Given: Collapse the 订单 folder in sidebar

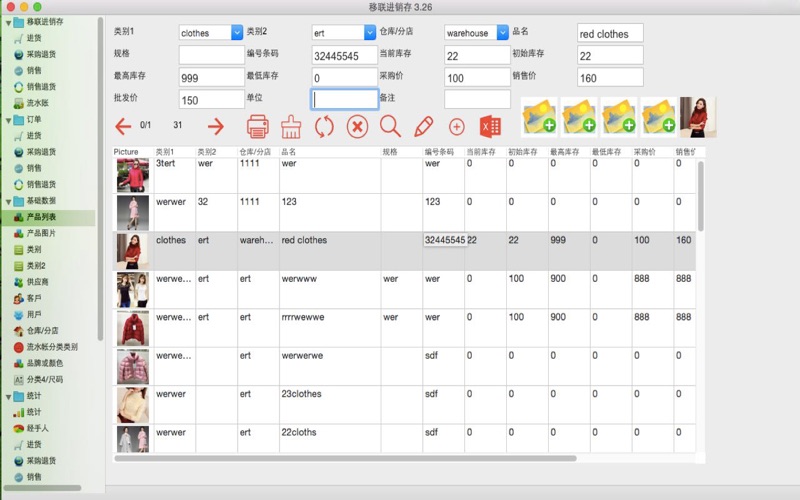Looking at the screenshot, I should pyautogui.click(x=8, y=120).
